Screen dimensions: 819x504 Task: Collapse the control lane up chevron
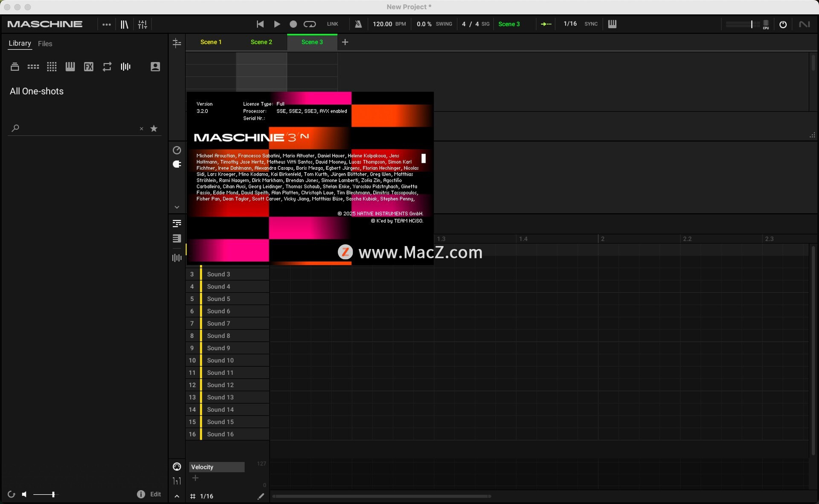pyautogui.click(x=177, y=496)
